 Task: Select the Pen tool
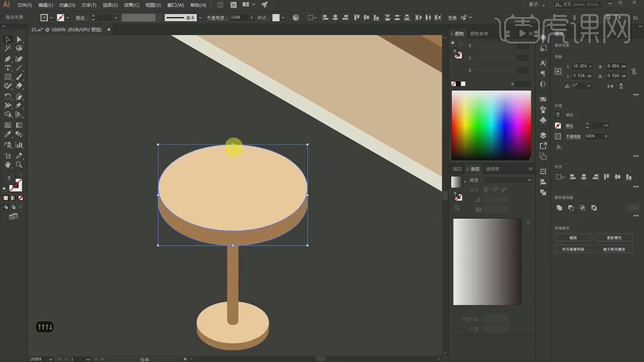tap(8, 58)
